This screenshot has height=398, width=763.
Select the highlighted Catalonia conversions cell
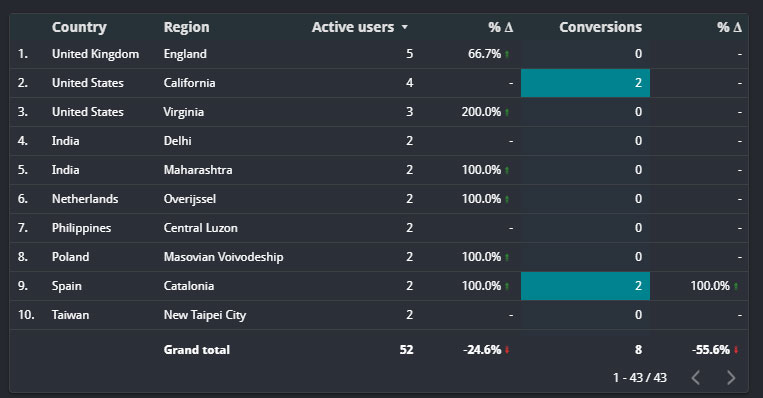click(585, 286)
